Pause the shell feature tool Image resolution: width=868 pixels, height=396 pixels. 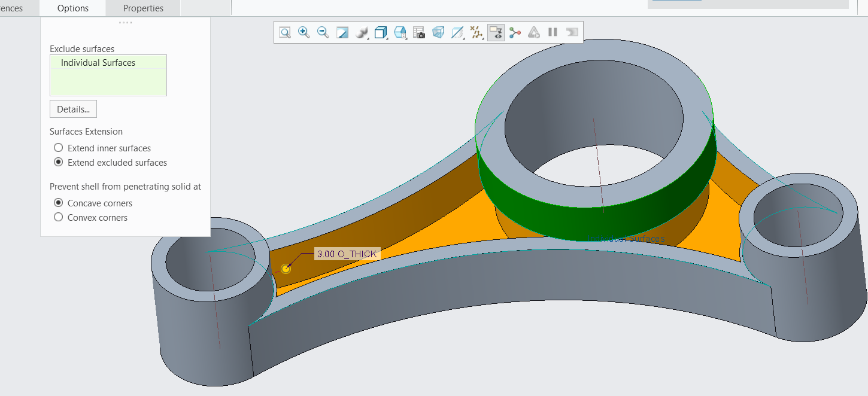553,32
